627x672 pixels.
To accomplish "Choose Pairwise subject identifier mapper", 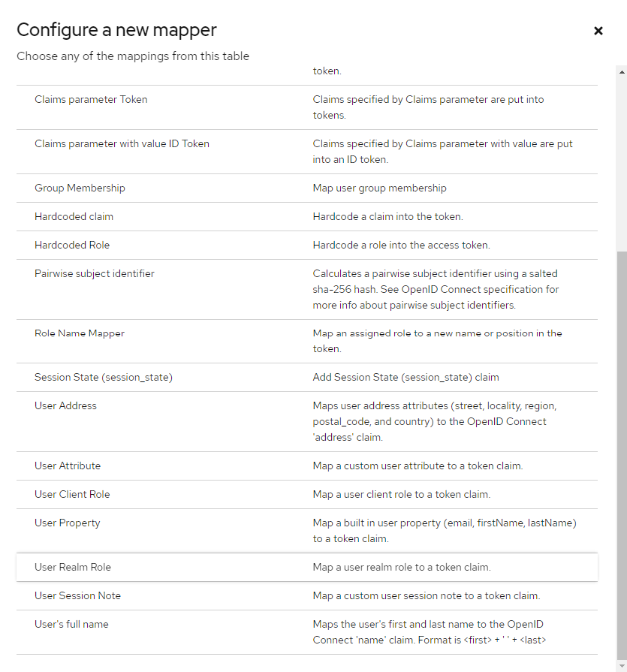I will tap(95, 274).
